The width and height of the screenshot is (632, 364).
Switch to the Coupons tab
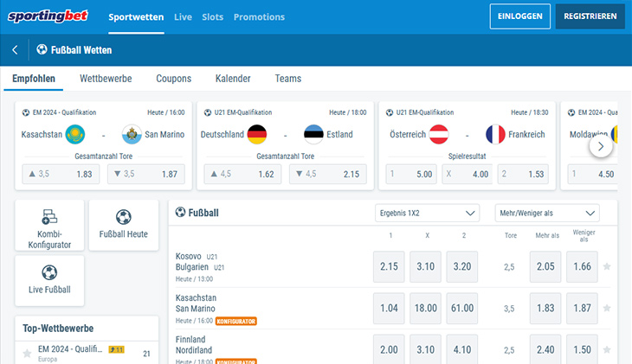pyautogui.click(x=174, y=79)
